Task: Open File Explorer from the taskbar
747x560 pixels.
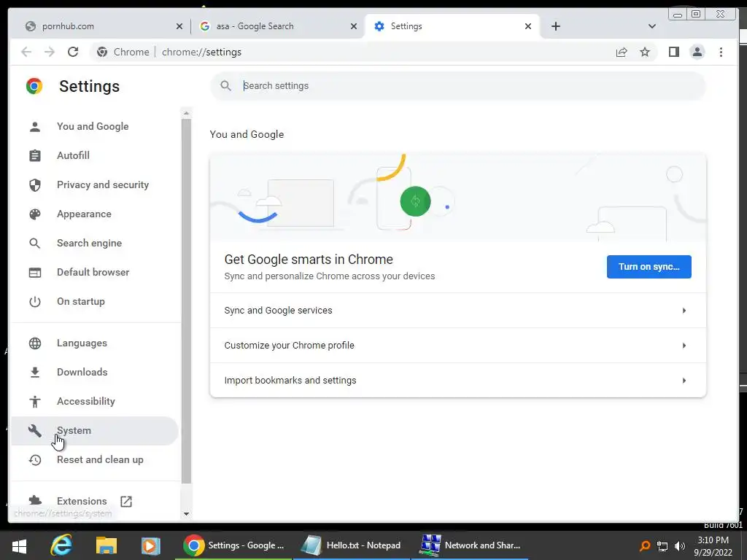Action: point(107,545)
